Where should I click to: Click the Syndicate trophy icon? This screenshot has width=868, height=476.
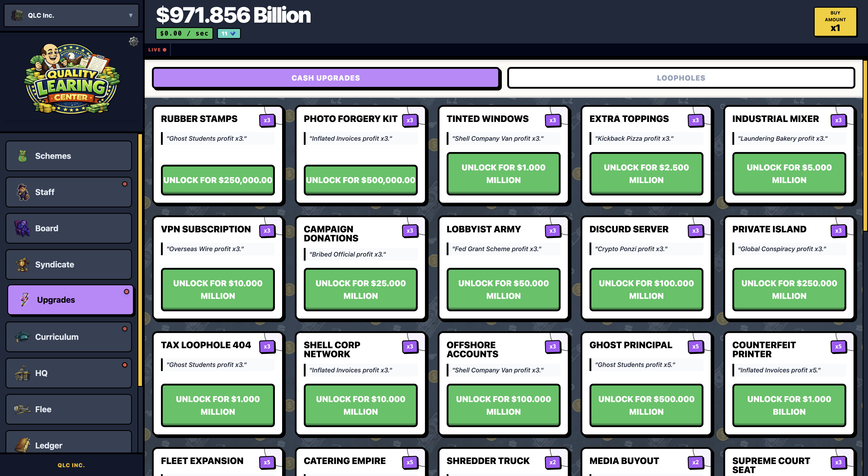pyautogui.click(x=23, y=264)
